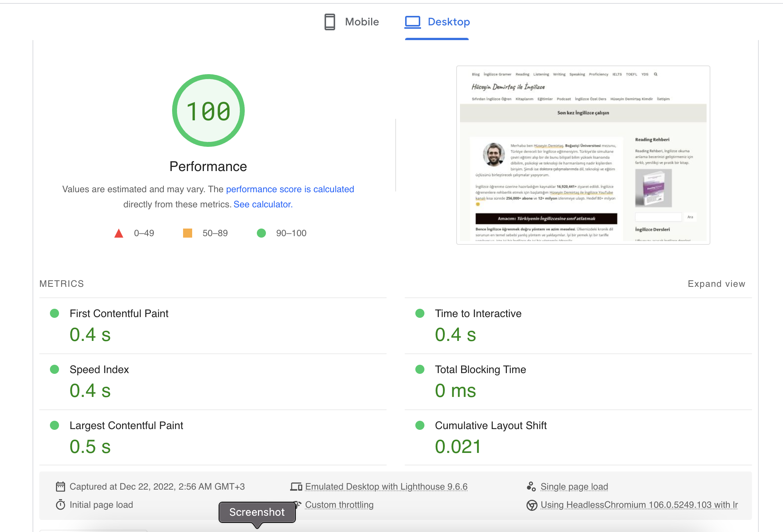
Task: Select the Desktop tab
Action: 449,22
